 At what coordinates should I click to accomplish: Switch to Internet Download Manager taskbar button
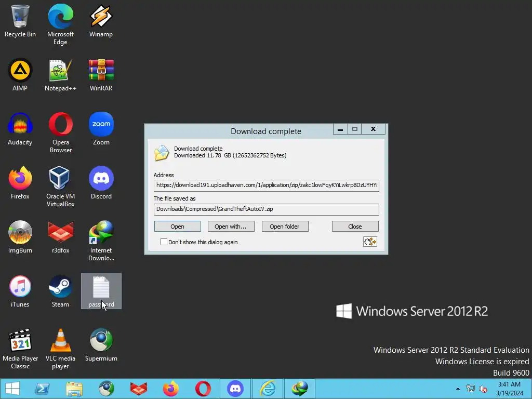click(x=300, y=389)
